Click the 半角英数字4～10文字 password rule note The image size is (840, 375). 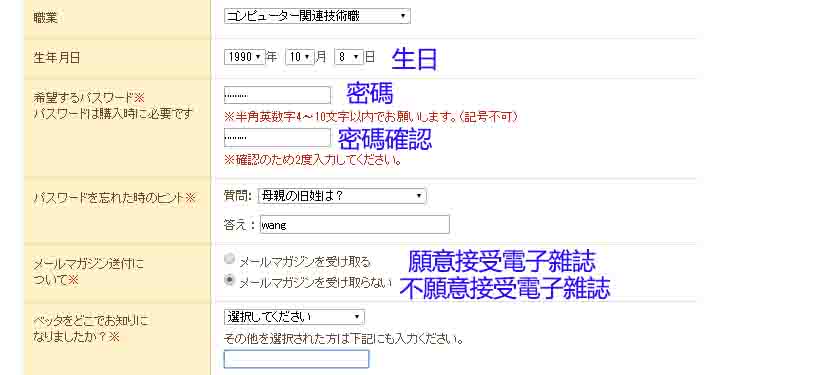point(371,117)
